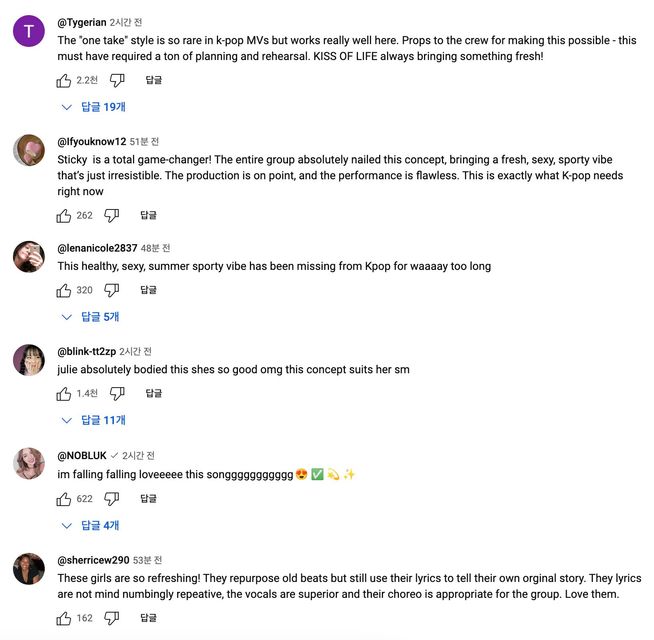This screenshot has width=654, height=640.
Task: Open the @blink-tt2zp profile avatar
Action: click(28, 360)
